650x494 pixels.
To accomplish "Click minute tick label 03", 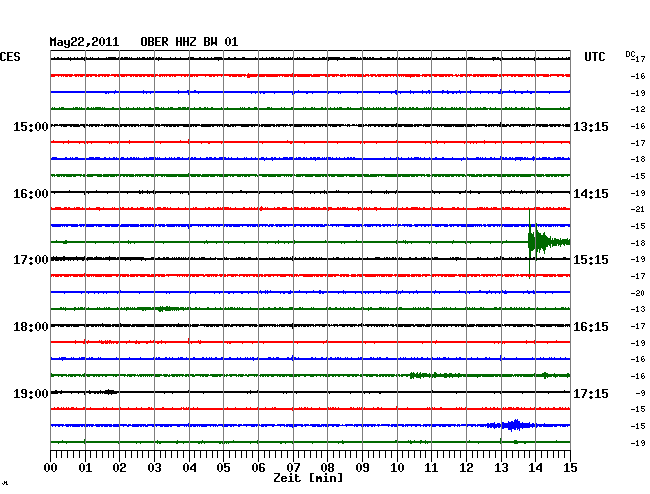I will coord(154,468).
